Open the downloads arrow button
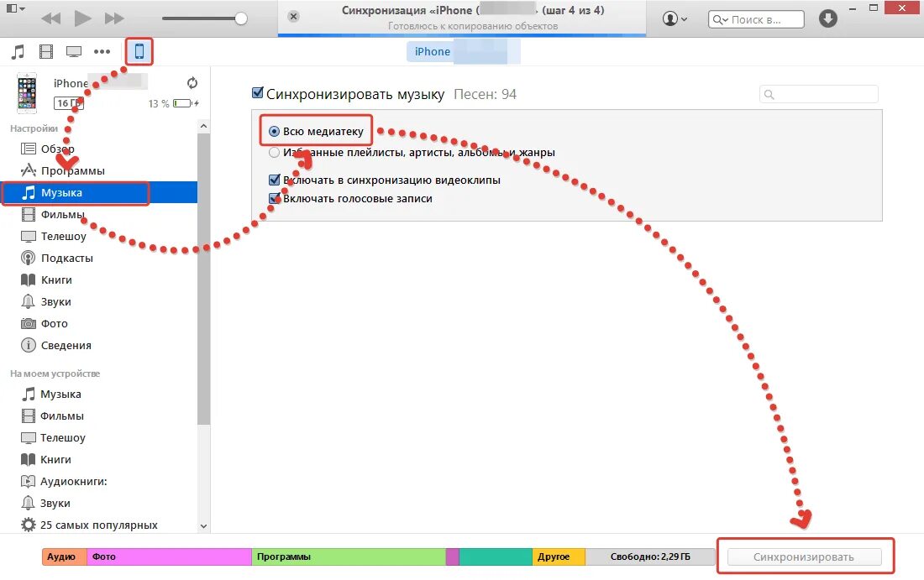 828,18
